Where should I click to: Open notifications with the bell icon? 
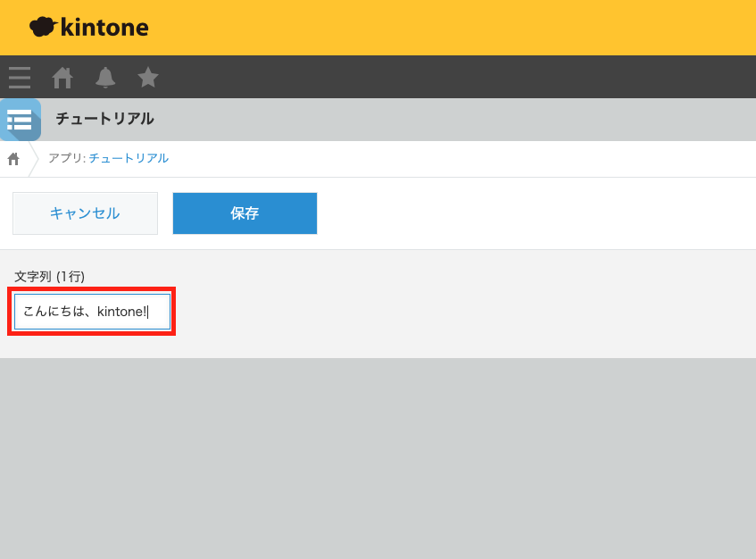(105, 78)
